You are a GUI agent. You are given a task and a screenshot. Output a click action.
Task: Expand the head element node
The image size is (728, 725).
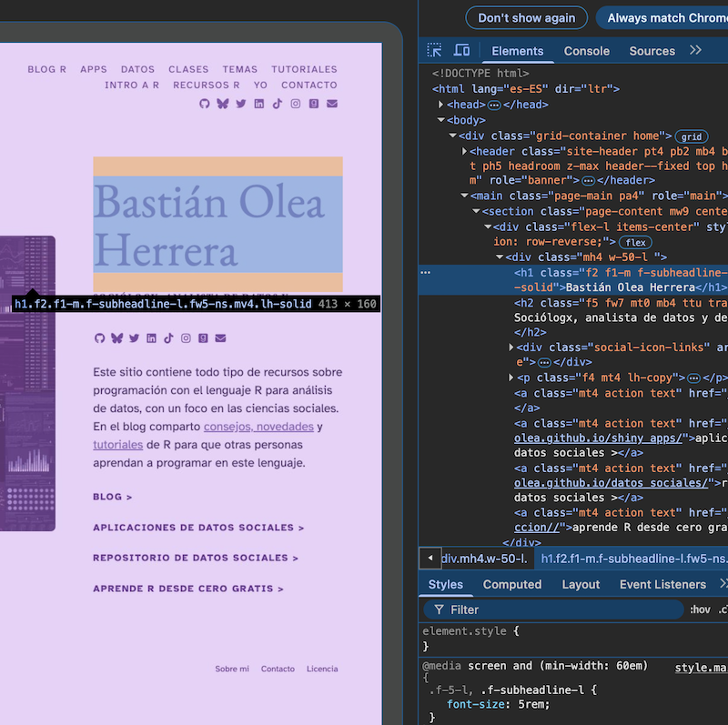click(440, 105)
